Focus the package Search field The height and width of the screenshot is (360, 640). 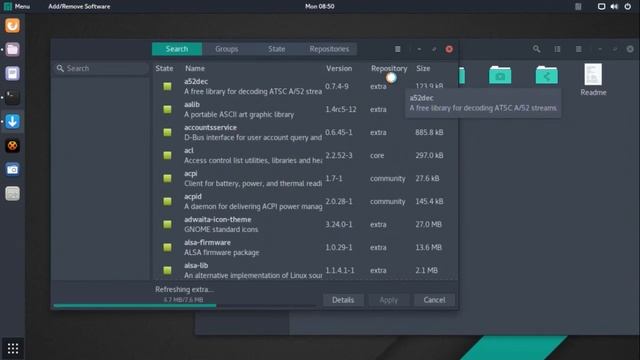click(x=101, y=68)
